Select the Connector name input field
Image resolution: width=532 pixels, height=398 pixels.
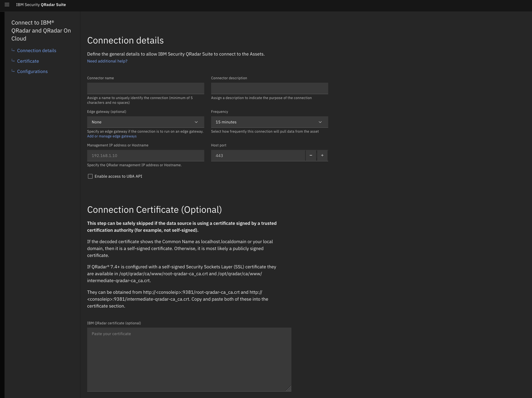tap(145, 88)
